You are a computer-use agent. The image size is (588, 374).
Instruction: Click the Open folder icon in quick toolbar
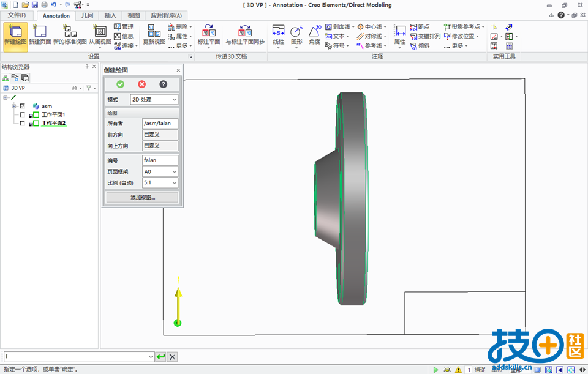(x=25, y=5)
